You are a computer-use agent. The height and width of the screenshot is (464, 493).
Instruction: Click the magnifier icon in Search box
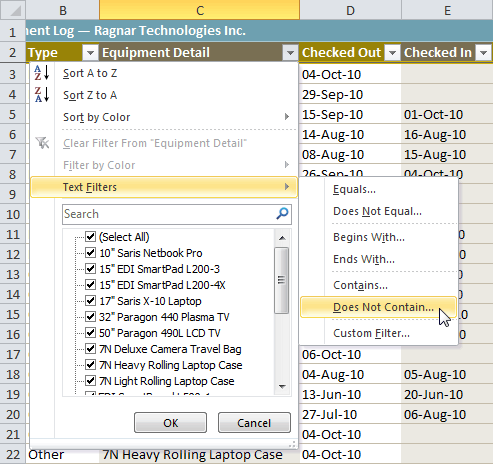coord(282,214)
